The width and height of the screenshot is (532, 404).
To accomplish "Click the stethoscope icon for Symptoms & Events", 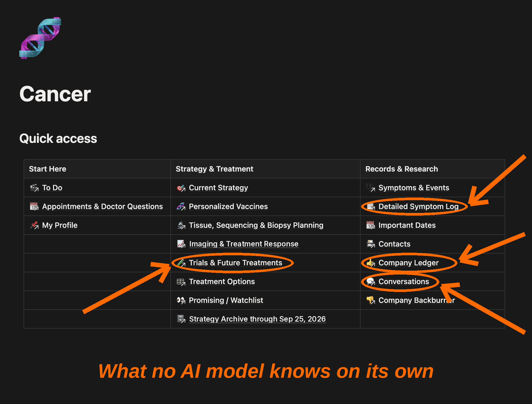I will point(370,188).
